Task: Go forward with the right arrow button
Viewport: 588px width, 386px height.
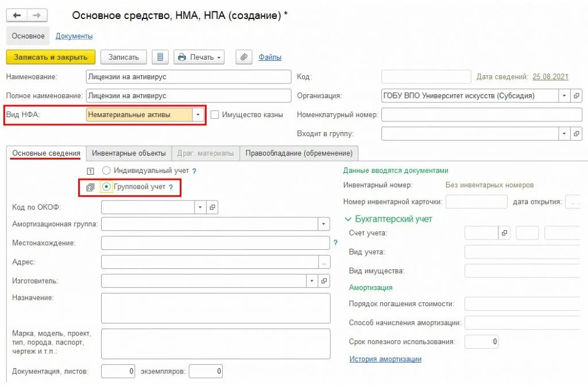Action: tap(37, 16)
